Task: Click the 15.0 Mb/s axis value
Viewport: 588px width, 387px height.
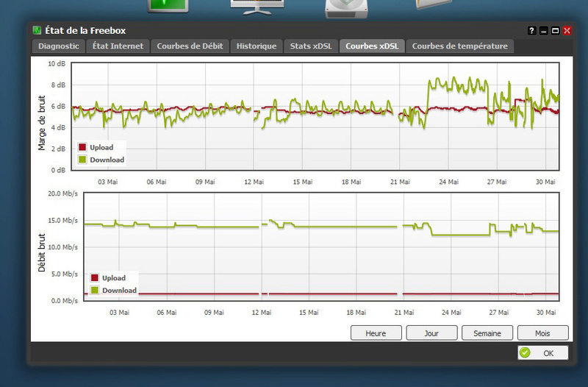Action: 63,220
